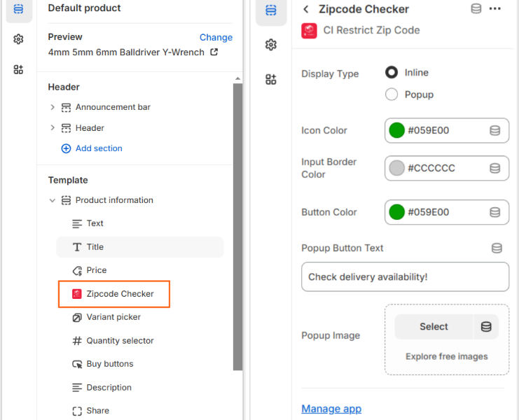Open the Button Color green swatch

point(396,212)
